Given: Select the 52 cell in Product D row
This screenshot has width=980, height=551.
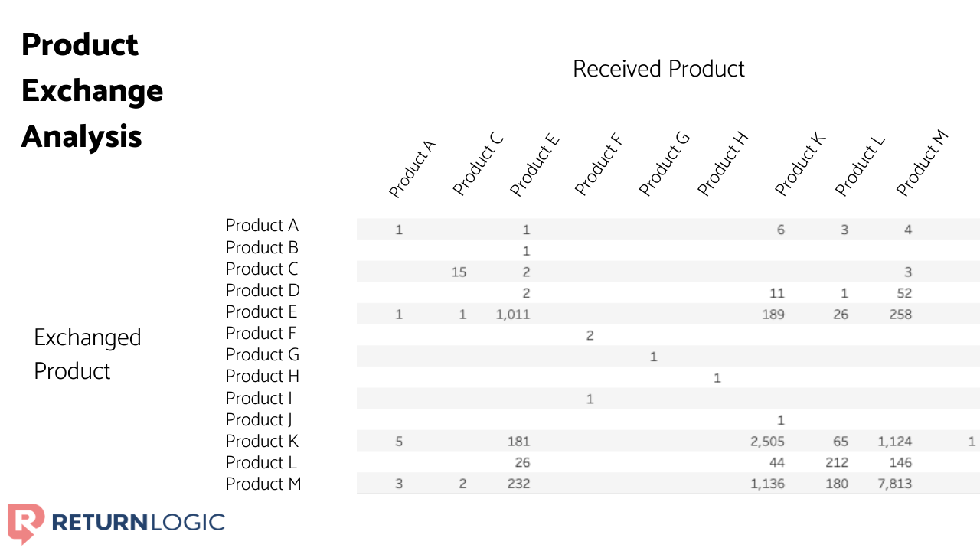Looking at the screenshot, I should (x=903, y=293).
